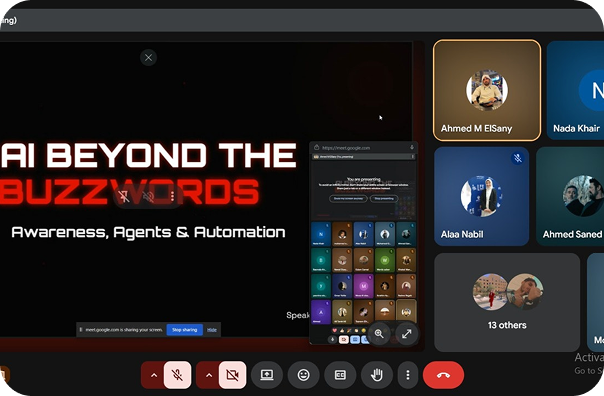604x396 pixels.
Task: Click Show my screen anyway in preview
Action: pos(348,198)
